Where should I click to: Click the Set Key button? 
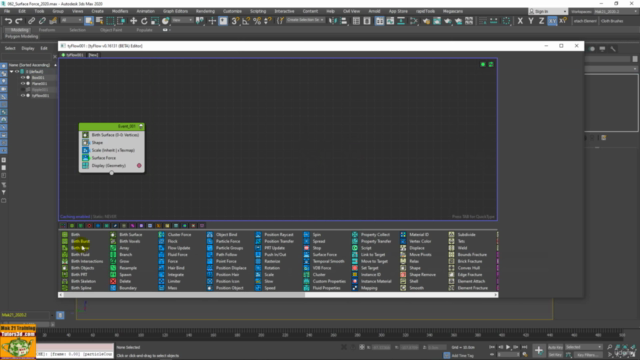[555, 355]
